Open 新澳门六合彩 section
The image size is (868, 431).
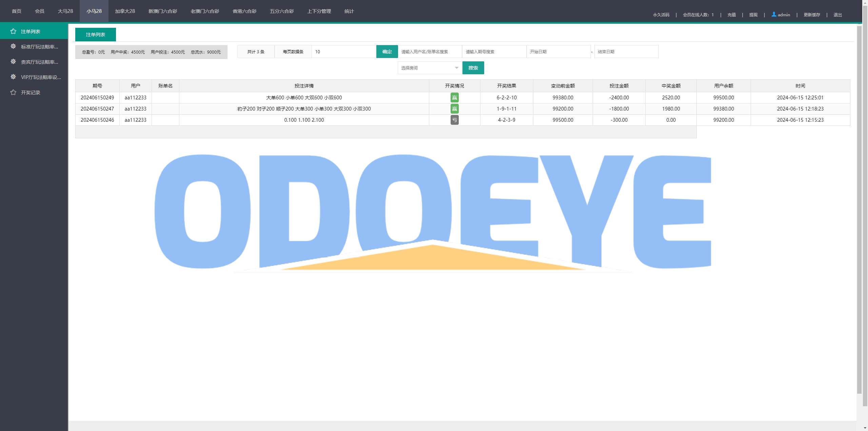click(163, 11)
